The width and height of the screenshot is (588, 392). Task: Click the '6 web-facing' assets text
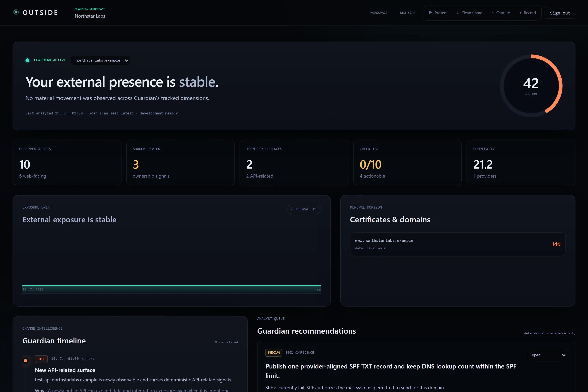click(x=33, y=176)
